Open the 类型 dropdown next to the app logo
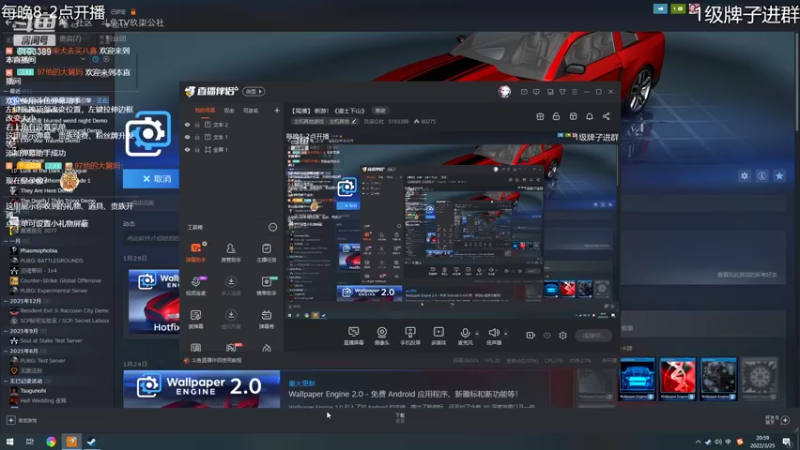This screenshot has width=800, height=450. click(x=254, y=91)
